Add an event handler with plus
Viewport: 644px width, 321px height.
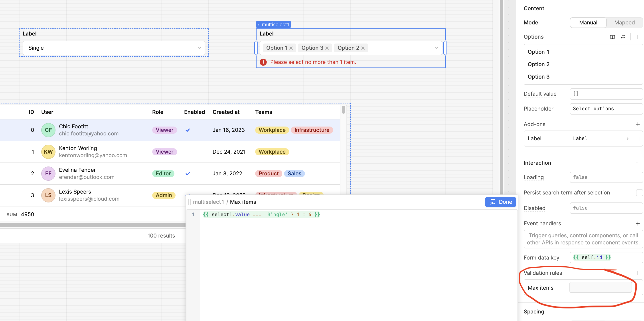[638, 224]
